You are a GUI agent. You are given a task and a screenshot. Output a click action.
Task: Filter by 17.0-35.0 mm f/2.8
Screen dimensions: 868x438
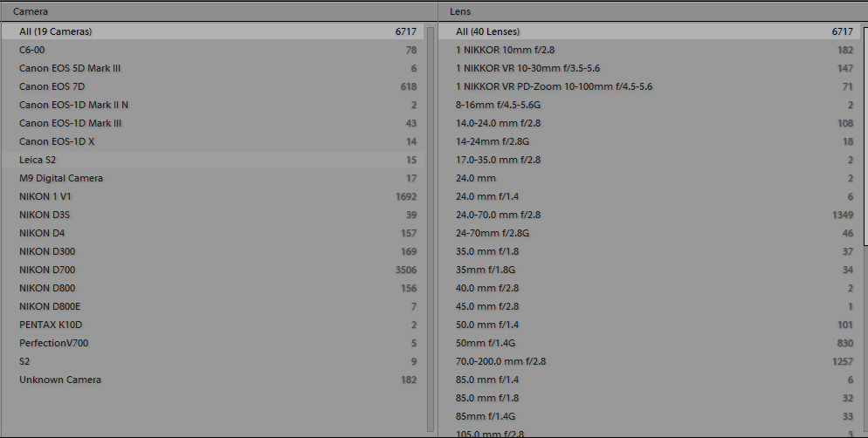click(651, 160)
